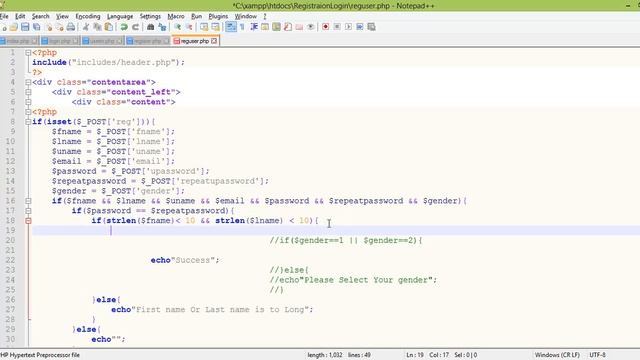The height and width of the screenshot is (360, 640).
Task: Switch to the users.php tab
Action: (102, 41)
